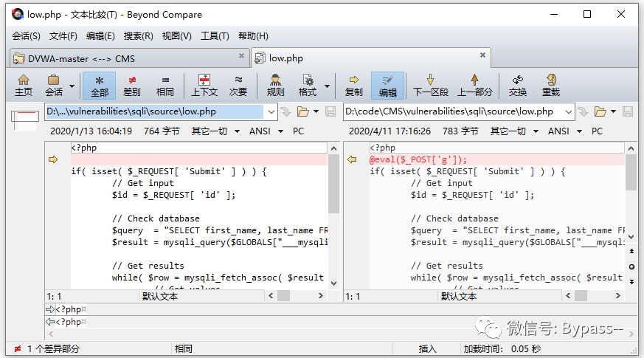
Task: Close the low.php tab
Action: click(x=482, y=55)
